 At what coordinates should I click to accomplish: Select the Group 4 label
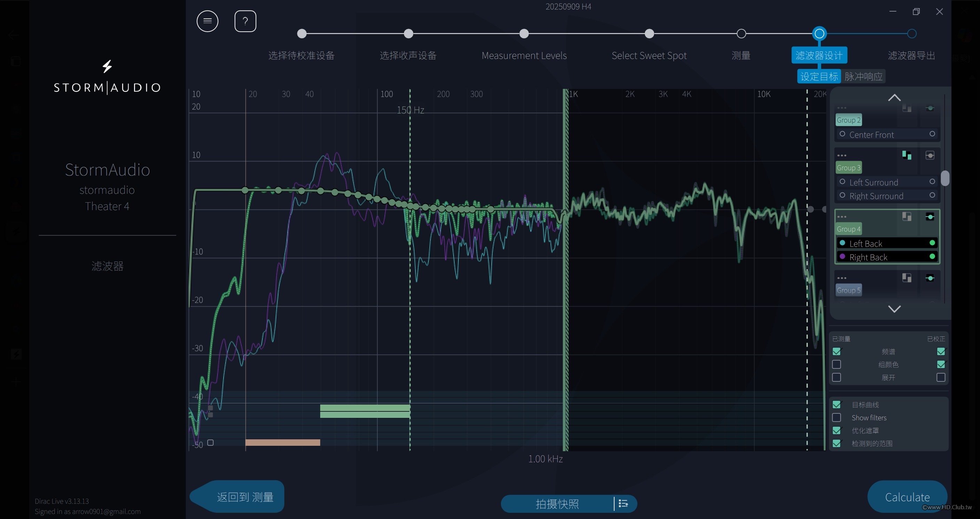coord(848,229)
